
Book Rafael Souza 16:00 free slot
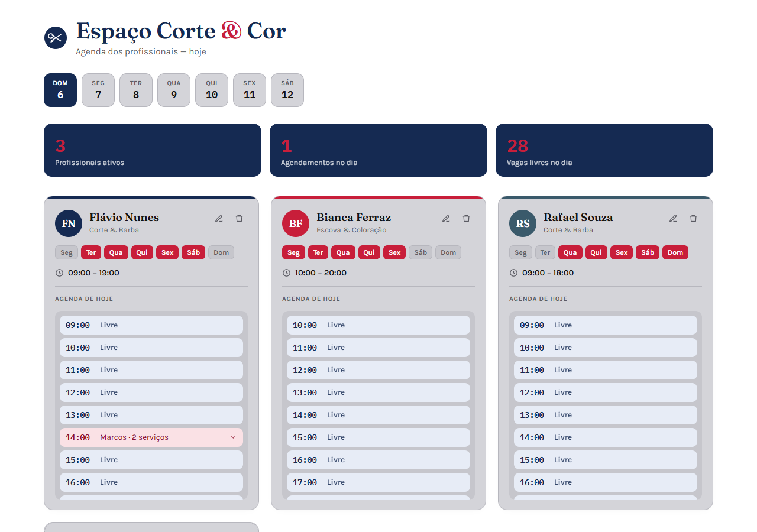tap(606, 482)
